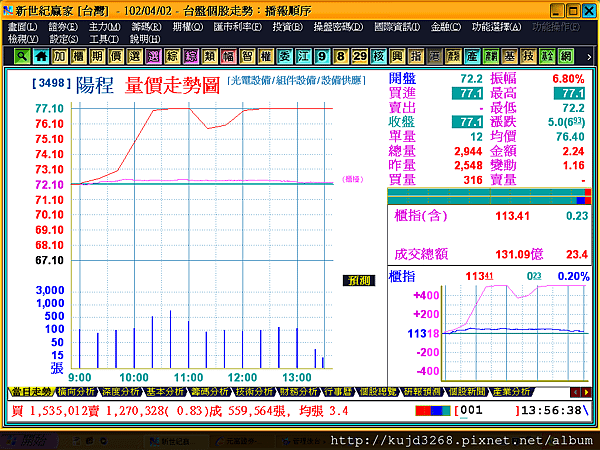Select the 興 toolbar icon
600x450 pixels.
coord(397,57)
